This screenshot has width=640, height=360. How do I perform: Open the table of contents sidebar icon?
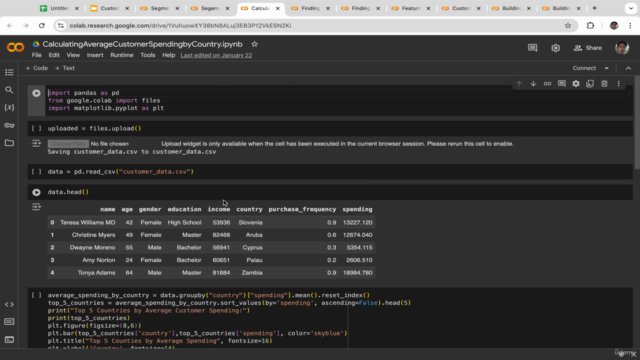pos(9,72)
